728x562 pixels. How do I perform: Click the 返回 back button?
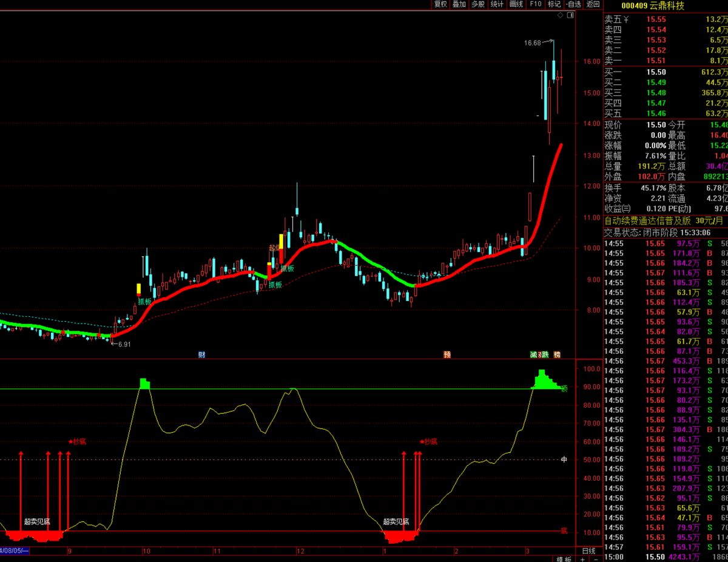pyautogui.click(x=593, y=4)
